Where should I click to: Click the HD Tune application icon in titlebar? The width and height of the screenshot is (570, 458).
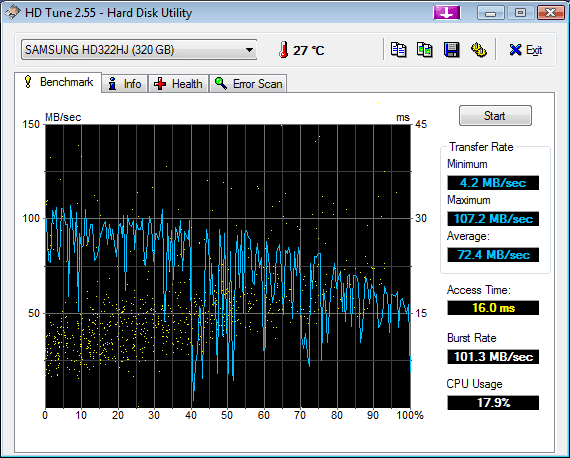pos(12,13)
